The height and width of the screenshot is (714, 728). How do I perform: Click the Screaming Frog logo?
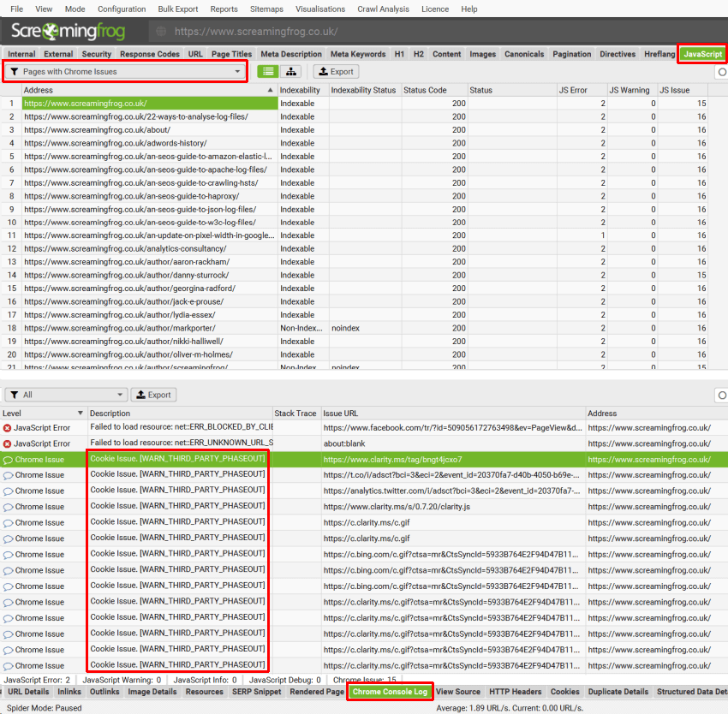pos(68,31)
